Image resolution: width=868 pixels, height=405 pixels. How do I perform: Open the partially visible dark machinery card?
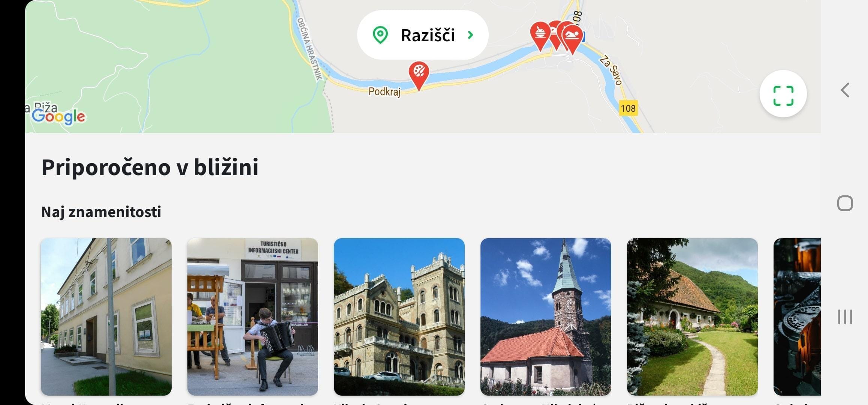click(x=797, y=316)
